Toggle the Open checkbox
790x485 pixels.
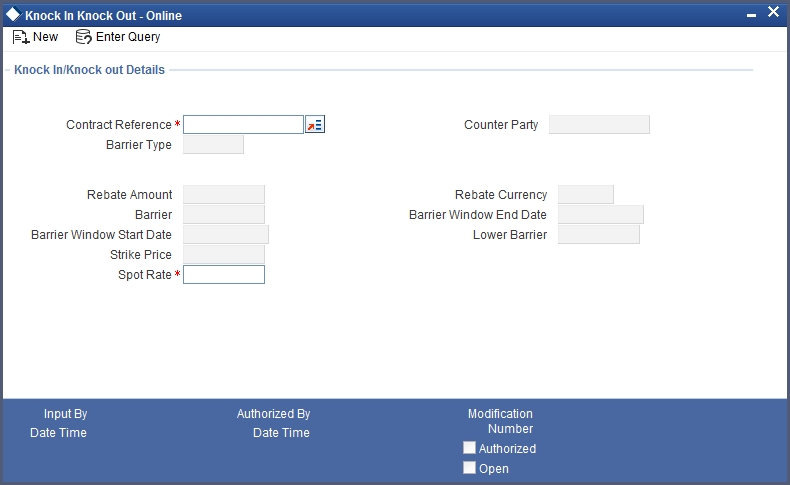[469, 468]
